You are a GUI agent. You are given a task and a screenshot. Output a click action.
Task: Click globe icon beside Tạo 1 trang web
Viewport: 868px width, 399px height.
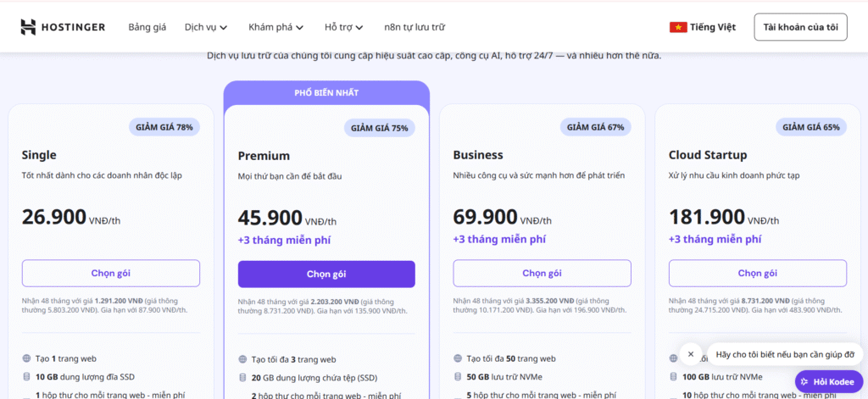27,359
